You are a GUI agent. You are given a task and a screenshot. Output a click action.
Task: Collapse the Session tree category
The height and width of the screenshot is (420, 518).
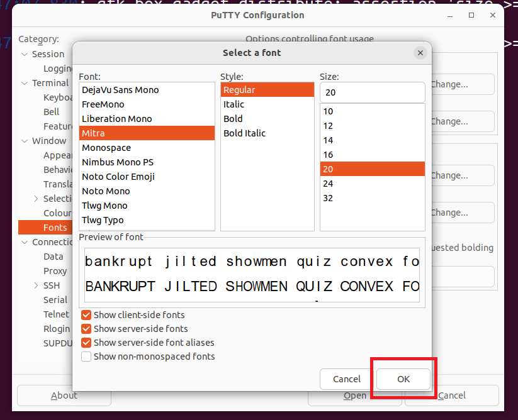[x=25, y=54]
